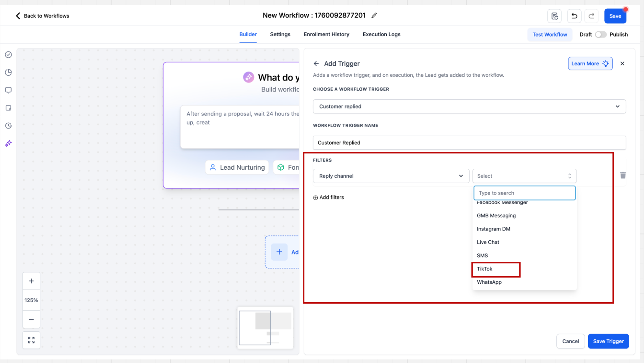Click the back arrow beside Add Trigger

(316, 64)
